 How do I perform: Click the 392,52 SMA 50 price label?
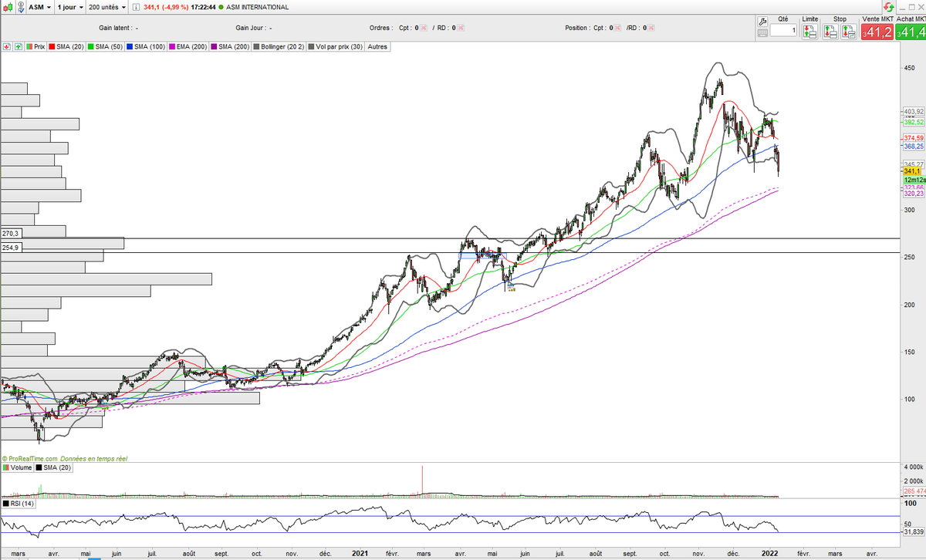tap(913, 122)
